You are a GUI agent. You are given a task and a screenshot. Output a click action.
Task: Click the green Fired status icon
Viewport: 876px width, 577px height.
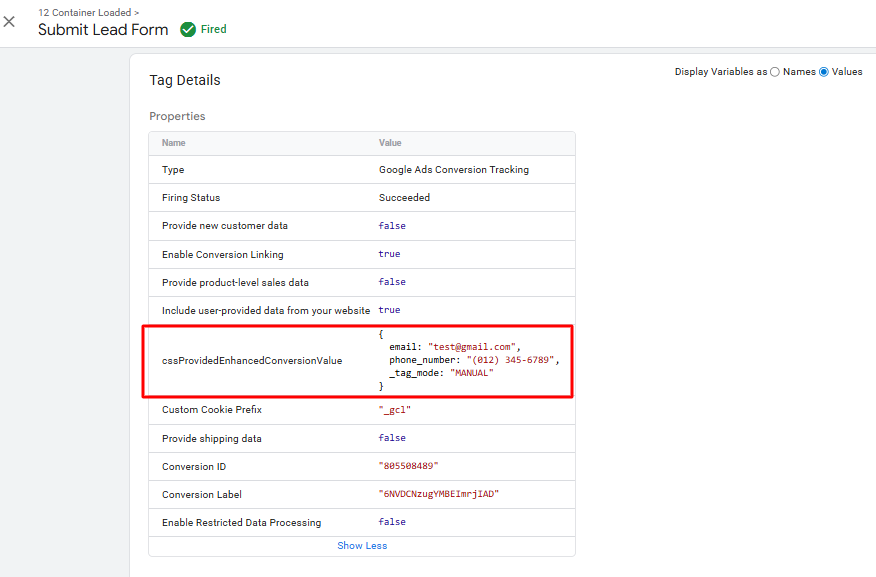(x=190, y=29)
